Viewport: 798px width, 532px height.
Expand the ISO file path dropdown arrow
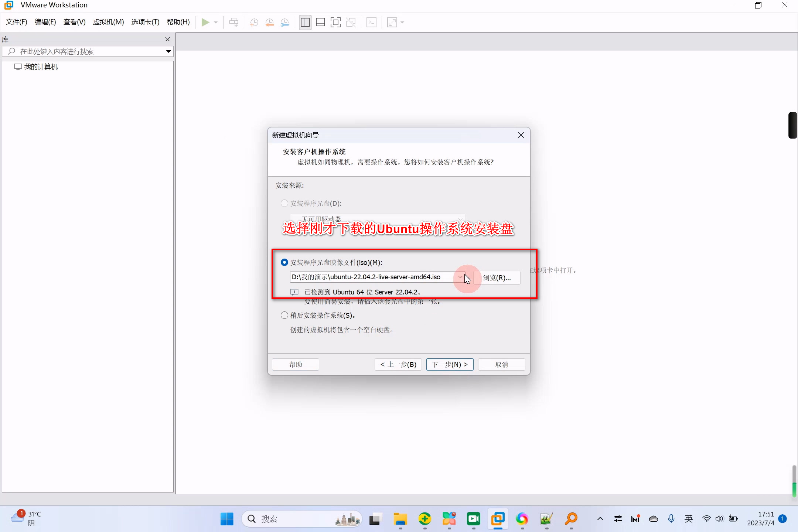pyautogui.click(x=460, y=277)
